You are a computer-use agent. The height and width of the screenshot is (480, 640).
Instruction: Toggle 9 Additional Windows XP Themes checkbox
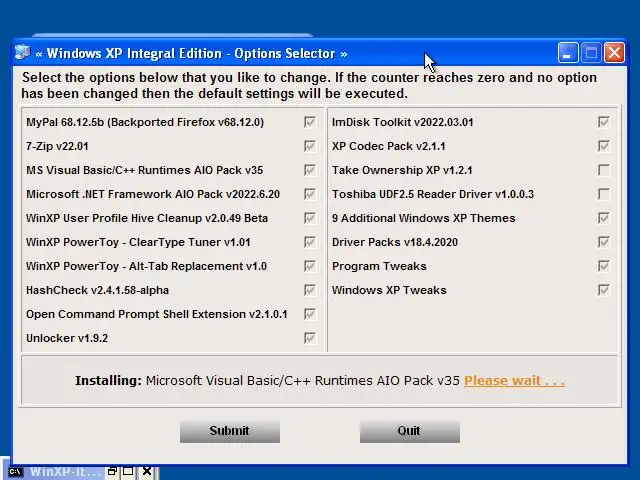[x=604, y=218]
